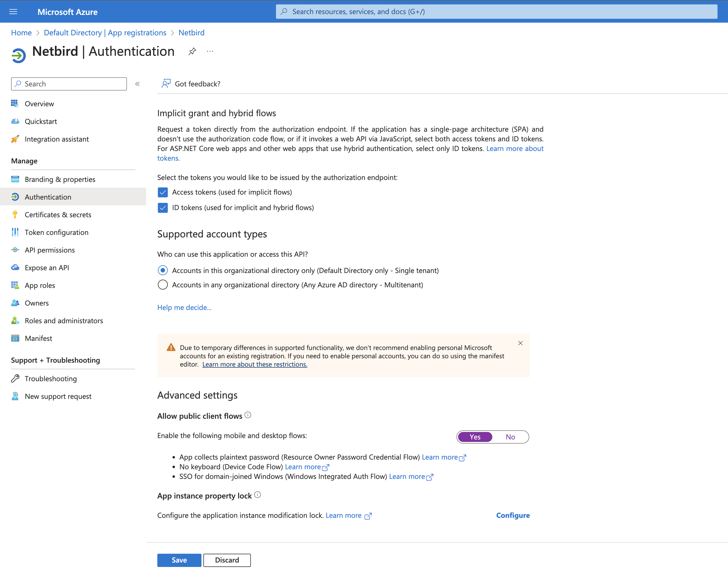Image resolution: width=728 pixels, height=578 pixels.
Task: Select the Multitenant accounts radio option
Action: point(163,285)
